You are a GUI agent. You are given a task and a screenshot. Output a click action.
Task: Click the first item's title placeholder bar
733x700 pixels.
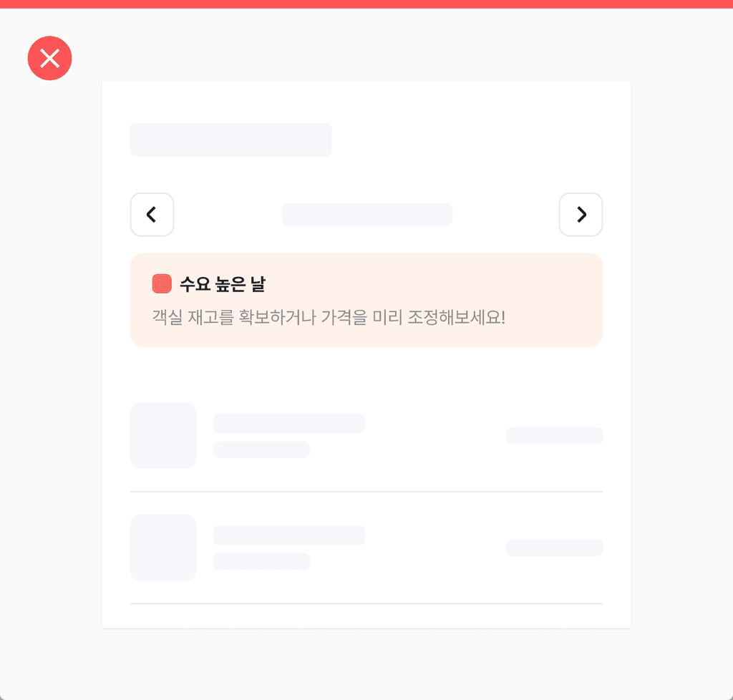[x=289, y=424]
